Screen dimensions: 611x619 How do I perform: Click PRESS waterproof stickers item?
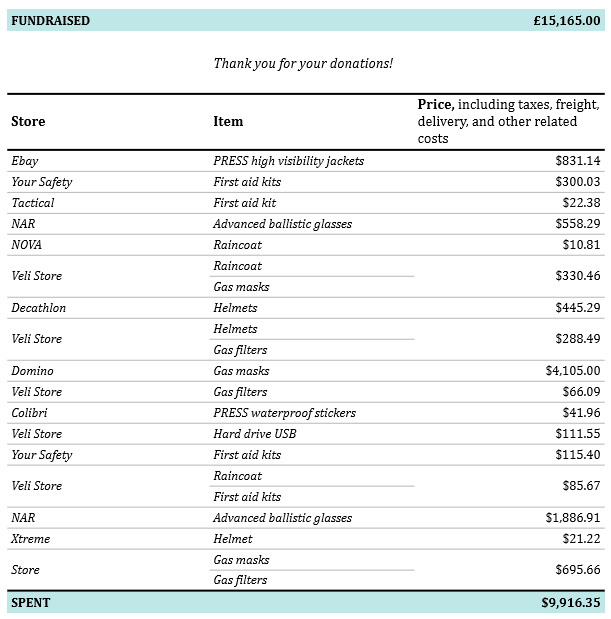click(284, 413)
